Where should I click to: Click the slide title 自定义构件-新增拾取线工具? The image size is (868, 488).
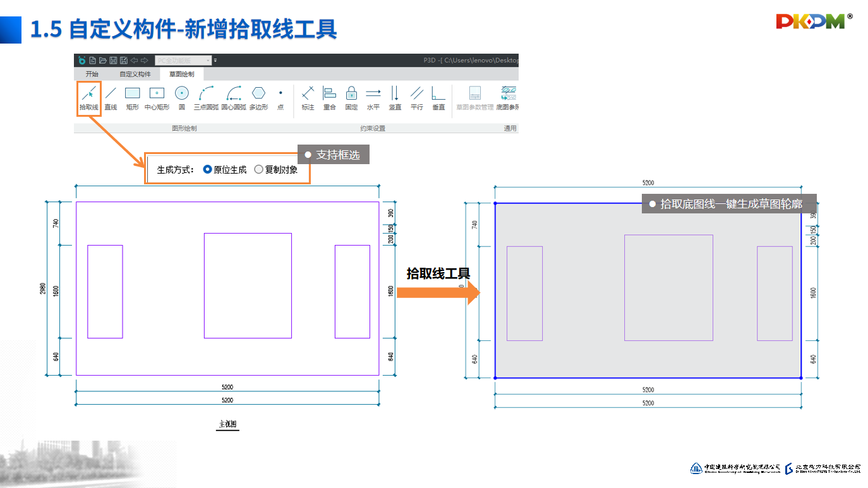(x=203, y=30)
